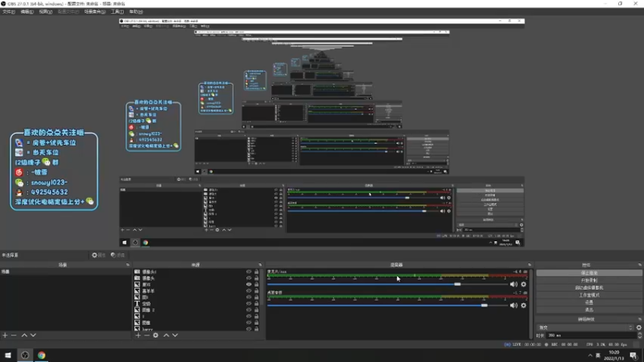Click the 开始录制 start recording button
The image size is (644, 362).
point(589,280)
